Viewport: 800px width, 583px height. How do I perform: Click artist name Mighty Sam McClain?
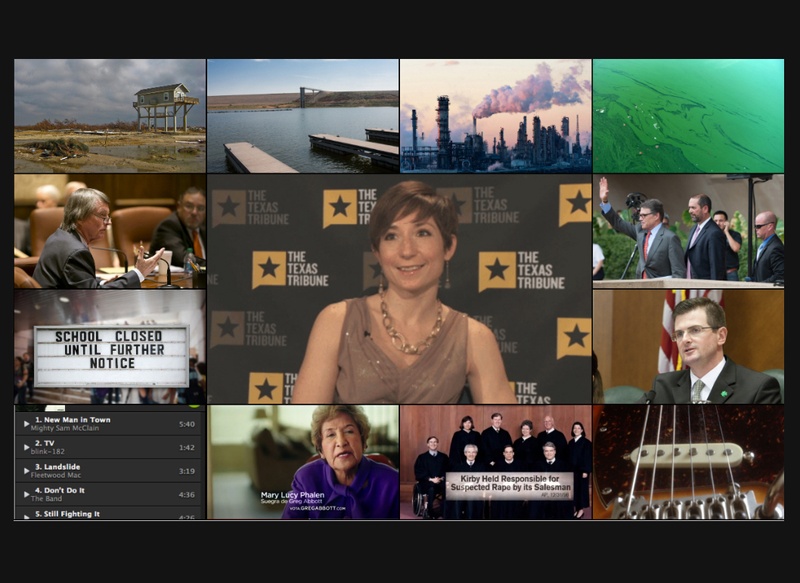[x=65, y=428]
